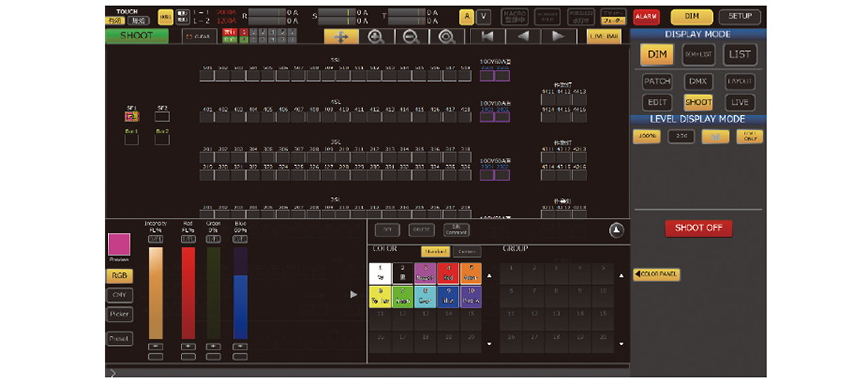Select the SF1 fixture box
The width and height of the screenshot is (868, 383).
132,116
